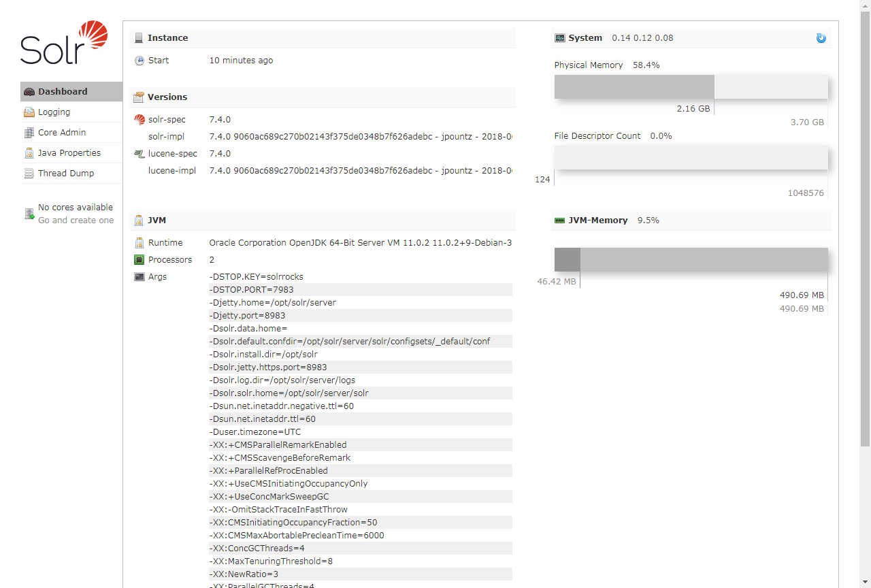
Task: Click the 'No cores available' text
Action: click(x=76, y=208)
